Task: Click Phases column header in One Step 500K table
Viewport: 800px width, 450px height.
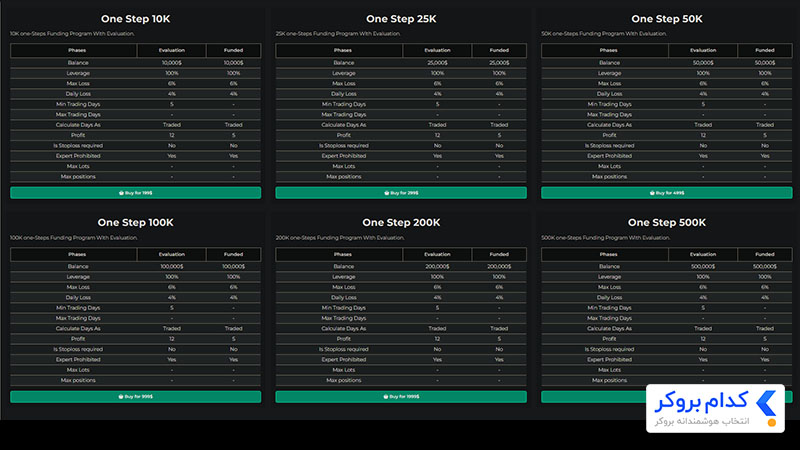Action: 608,254
